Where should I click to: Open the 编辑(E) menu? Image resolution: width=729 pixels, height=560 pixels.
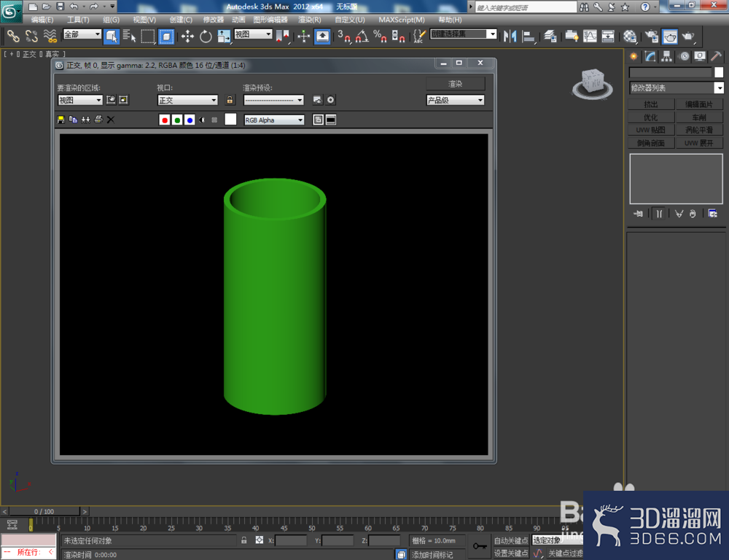pyautogui.click(x=42, y=20)
